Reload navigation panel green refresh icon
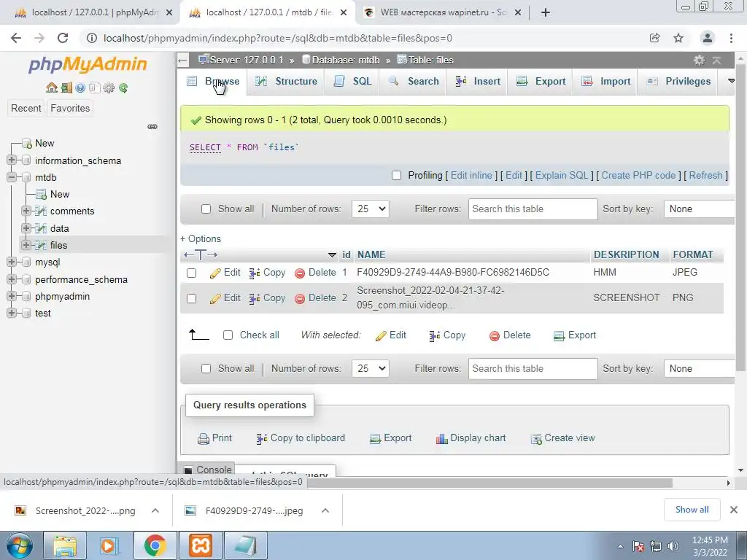This screenshot has width=747, height=560. point(123,87)
